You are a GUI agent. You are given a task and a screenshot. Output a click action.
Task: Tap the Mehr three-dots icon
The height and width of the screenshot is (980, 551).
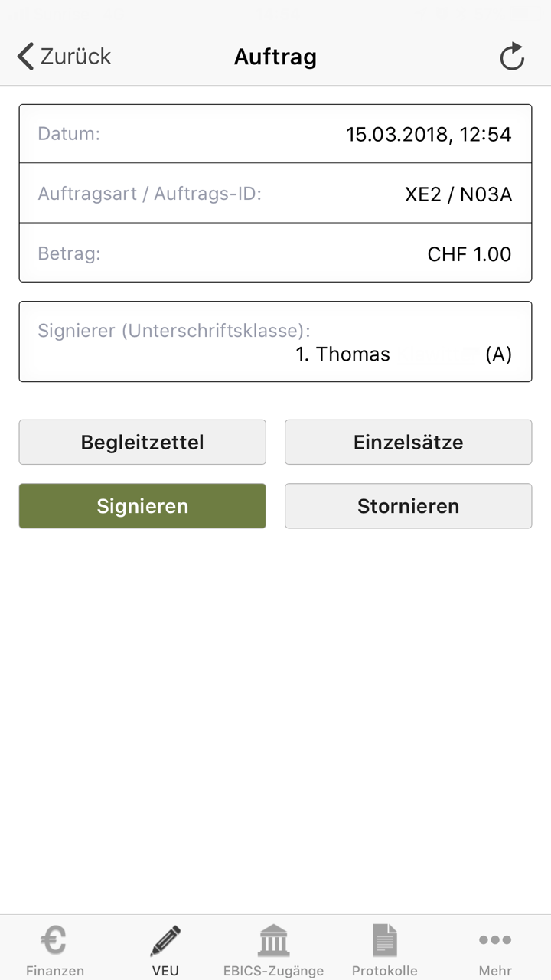click(x=495, y=940)
